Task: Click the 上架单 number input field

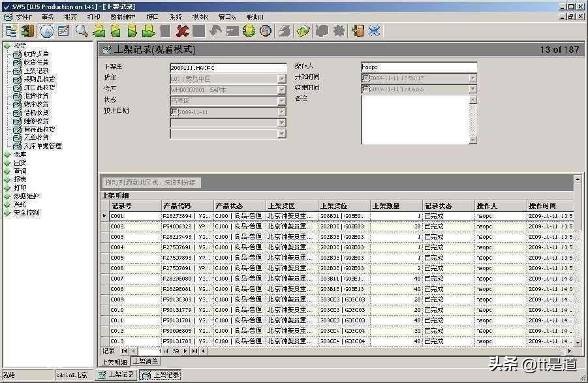Action: pos(228,68)
